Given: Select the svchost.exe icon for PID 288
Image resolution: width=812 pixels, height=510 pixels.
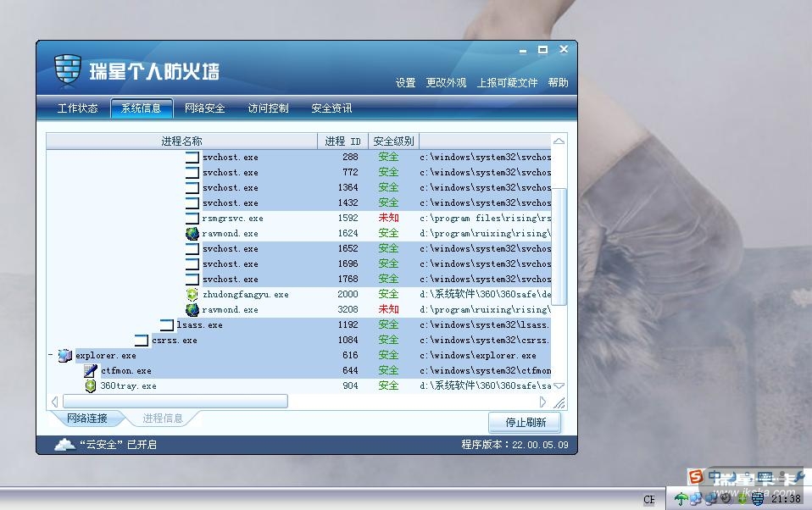Looking at the screenshot, I should click(192, 157).
